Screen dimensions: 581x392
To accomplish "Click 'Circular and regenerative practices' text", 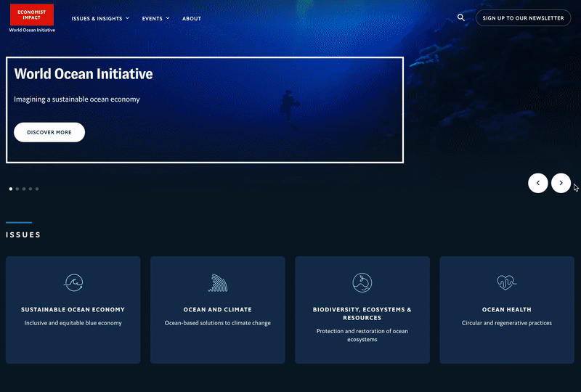I will (x=506, y=323).
